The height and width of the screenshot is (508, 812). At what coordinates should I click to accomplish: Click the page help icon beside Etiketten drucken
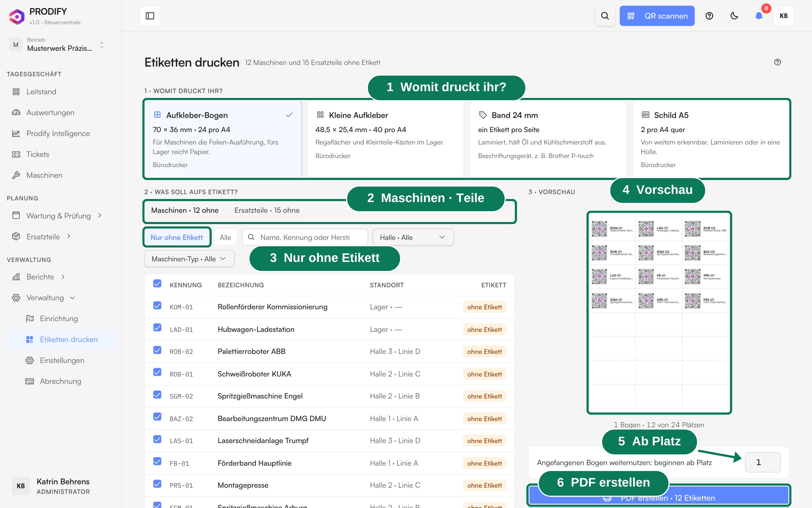click(777, 62)
